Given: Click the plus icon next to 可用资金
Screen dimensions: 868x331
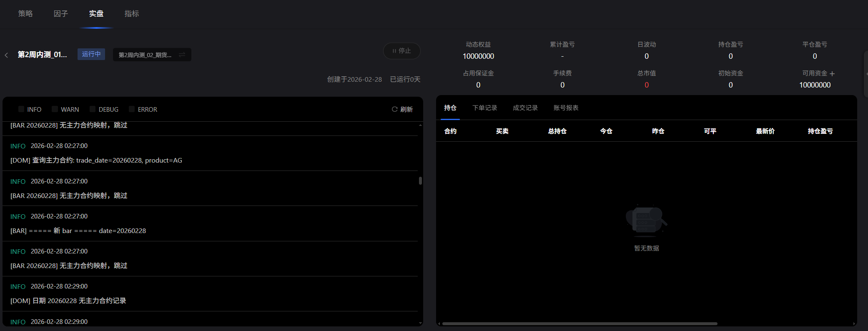Looking at the screenshot, I should pyautogui.click(x=832, y=74).
